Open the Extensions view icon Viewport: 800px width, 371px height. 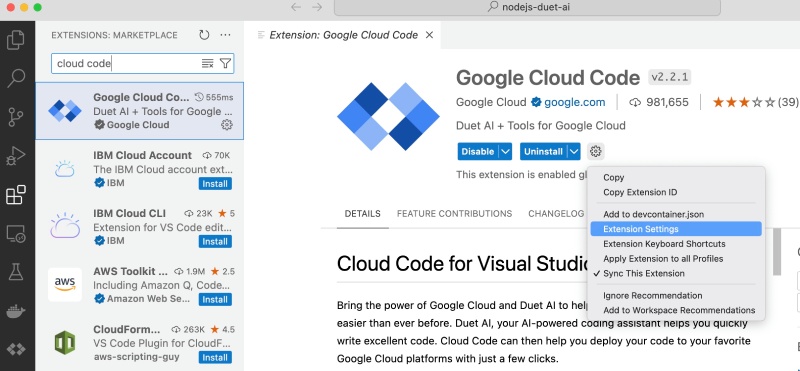(16, 195)
